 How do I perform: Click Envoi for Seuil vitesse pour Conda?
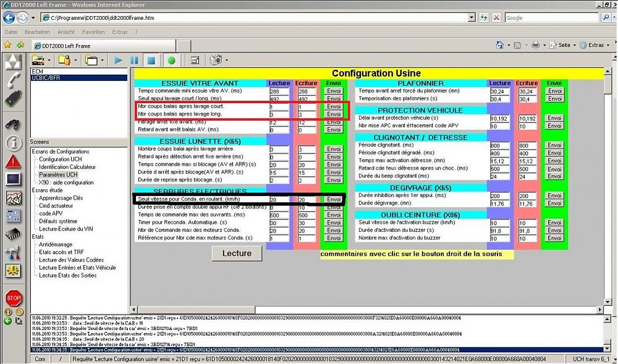tap(334, 200)
